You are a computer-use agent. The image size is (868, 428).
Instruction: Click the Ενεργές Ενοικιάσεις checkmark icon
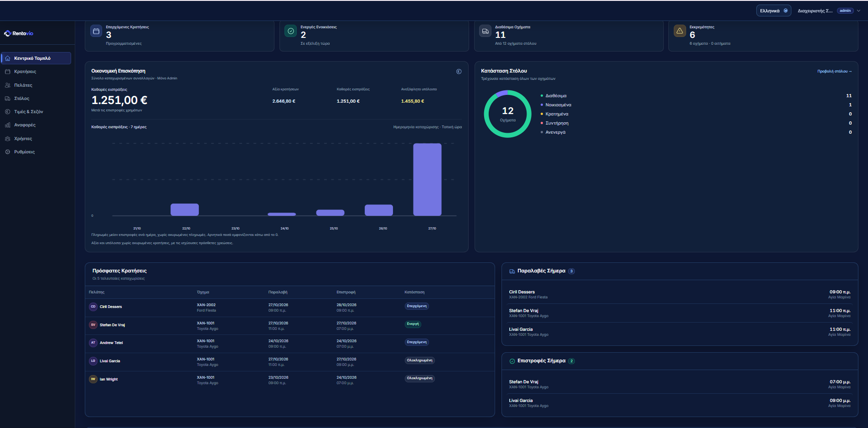pos(290,31)
